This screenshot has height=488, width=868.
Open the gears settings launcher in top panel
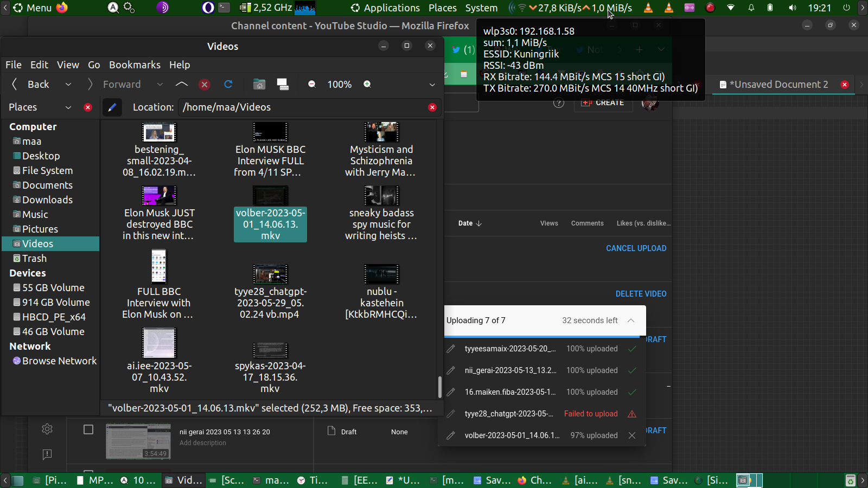[129, 8]
